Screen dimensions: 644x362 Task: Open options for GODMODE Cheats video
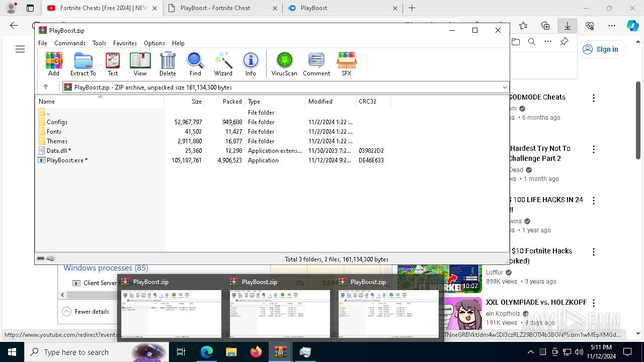pos(594,98)
